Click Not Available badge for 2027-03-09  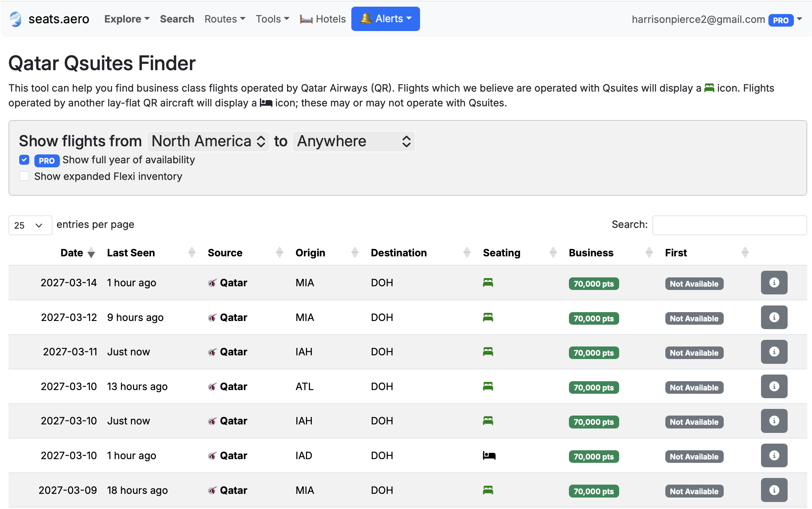(x=694, y=491)
